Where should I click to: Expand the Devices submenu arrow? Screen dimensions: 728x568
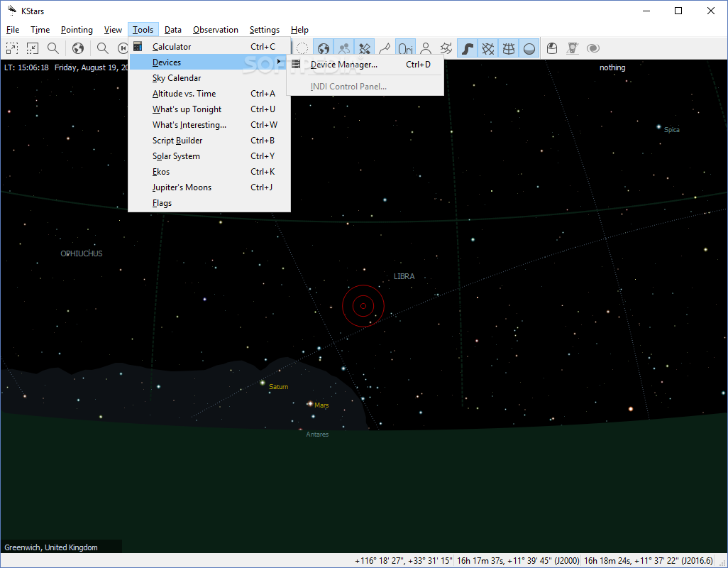[279, 62]
